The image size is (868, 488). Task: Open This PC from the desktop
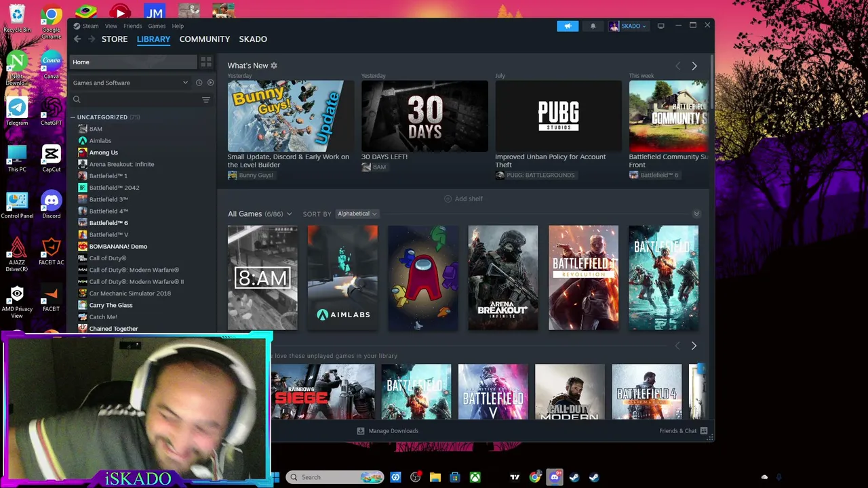pyautogui.click(x=17, y=159)
